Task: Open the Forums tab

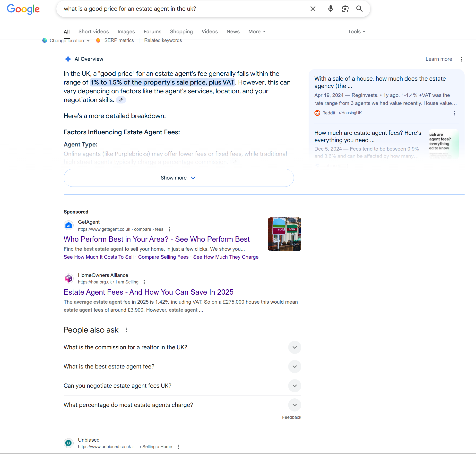Action: pyautogui.click(x=152, y=32)
